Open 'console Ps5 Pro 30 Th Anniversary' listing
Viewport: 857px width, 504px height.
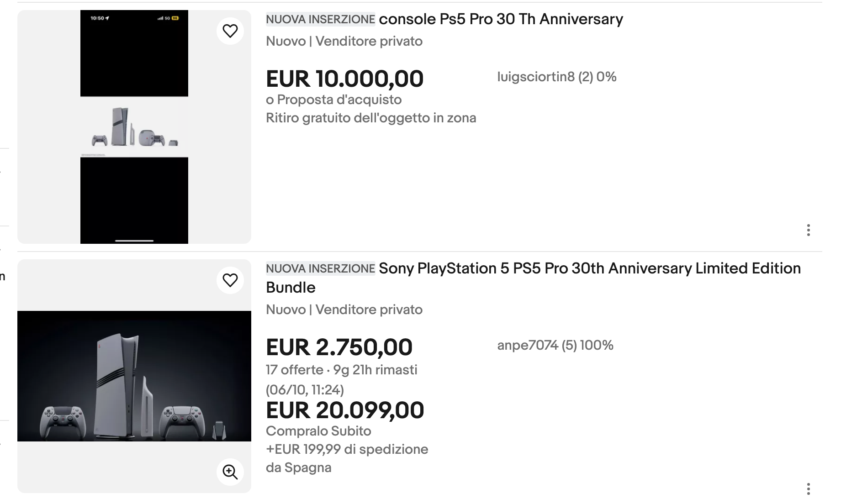(501, 19)
